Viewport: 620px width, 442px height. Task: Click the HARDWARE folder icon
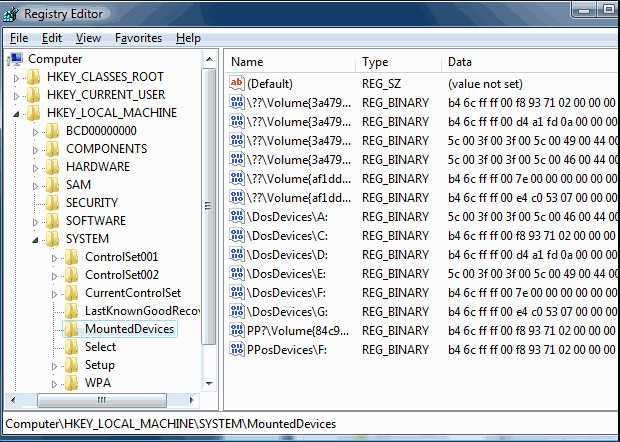[53, 167]
